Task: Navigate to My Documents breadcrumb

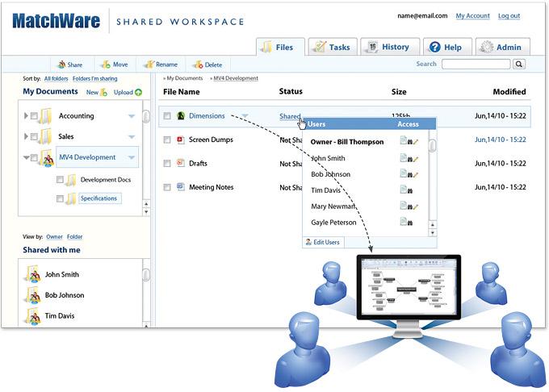Action: coord(185,78)
